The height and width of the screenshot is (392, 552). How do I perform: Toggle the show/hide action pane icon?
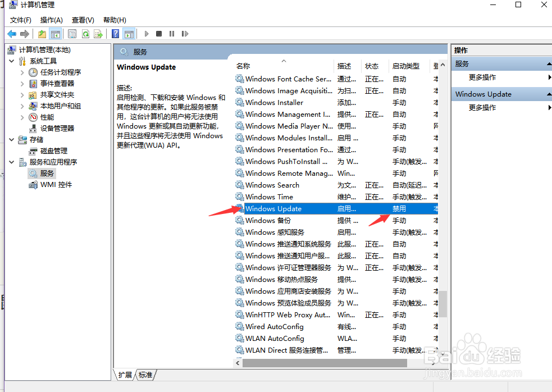(129, 34)
